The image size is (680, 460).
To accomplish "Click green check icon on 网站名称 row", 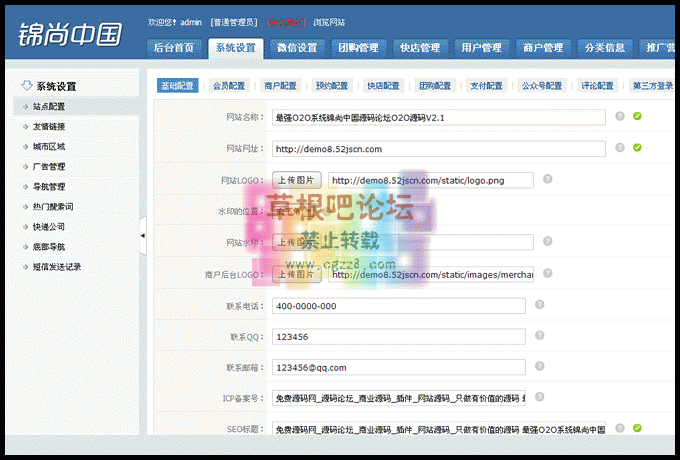I will tap(637, 116).
